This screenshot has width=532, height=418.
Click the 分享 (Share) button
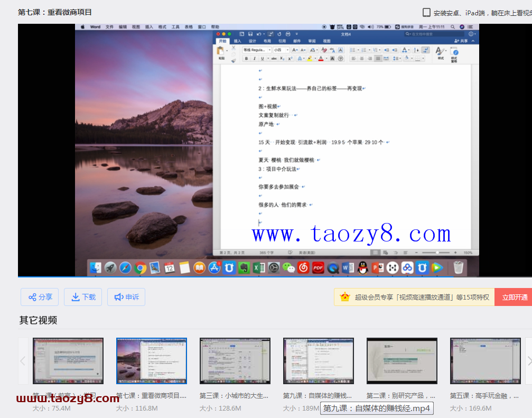(x=40, y=297)
